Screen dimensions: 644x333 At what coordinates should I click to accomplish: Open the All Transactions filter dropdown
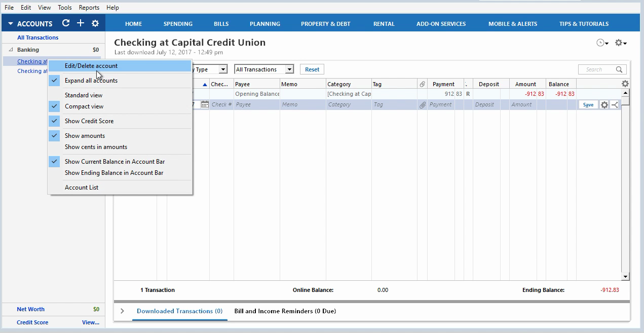(289, 69)
